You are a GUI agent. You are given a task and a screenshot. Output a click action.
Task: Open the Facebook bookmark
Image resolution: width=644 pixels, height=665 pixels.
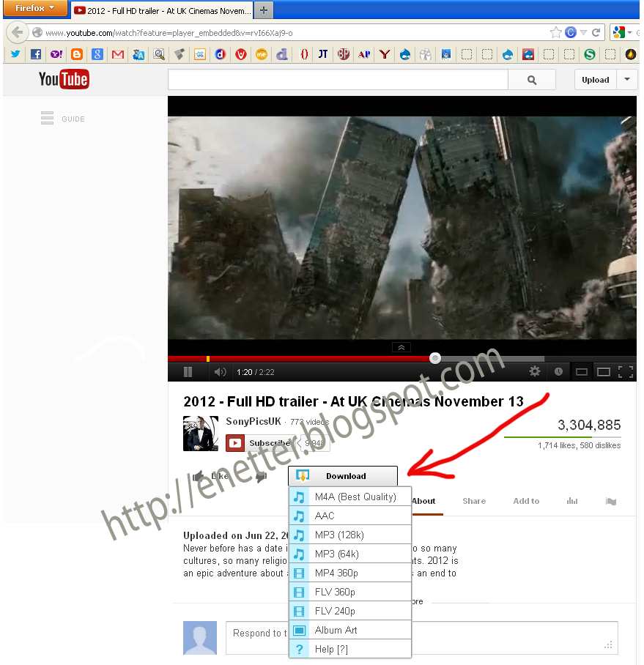[x=36, y=54]
